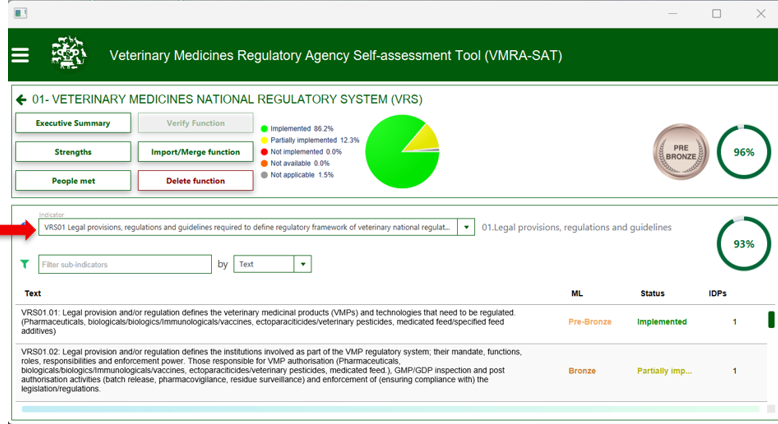Open the filter-by Text dropdown

pos(272,264)
